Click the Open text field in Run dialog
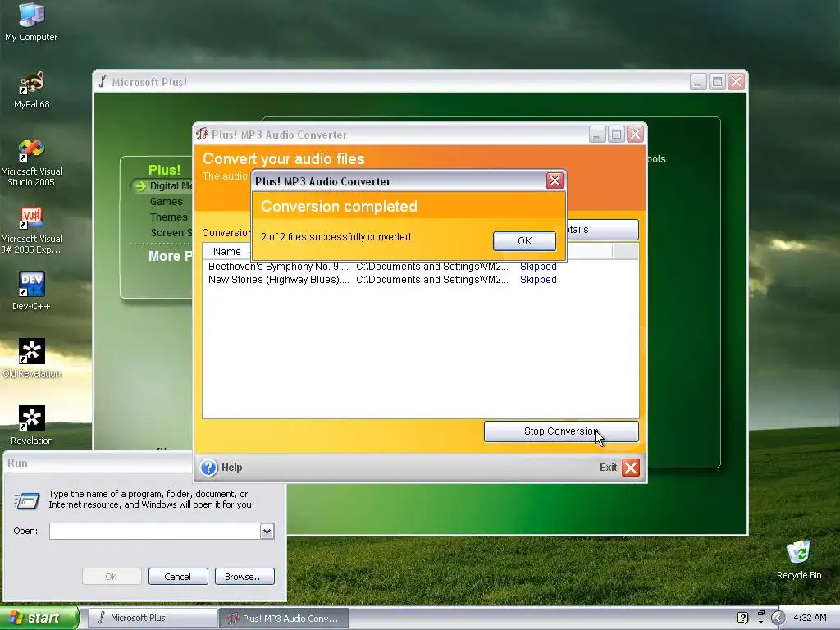Screen dimensions: 840x630 tap(155, 531)
